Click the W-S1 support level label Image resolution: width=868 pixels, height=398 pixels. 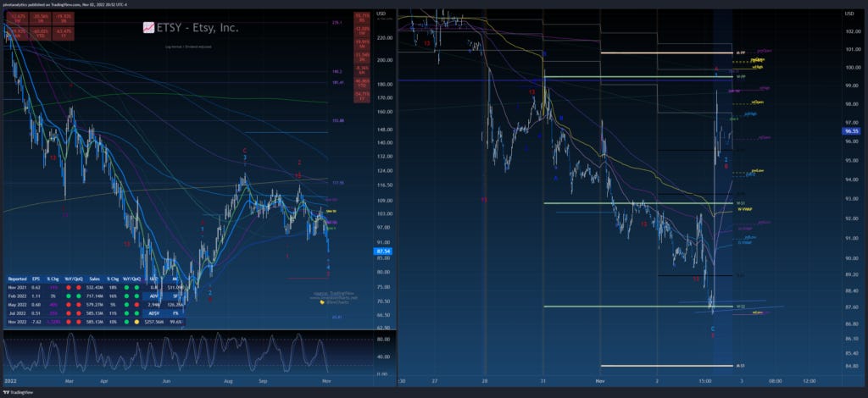click(x=740, y=203)
